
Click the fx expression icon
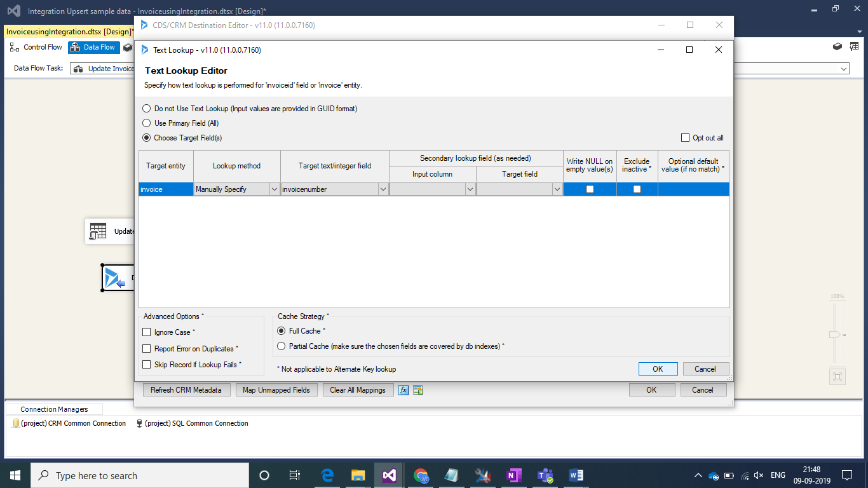tap(403, 390)
